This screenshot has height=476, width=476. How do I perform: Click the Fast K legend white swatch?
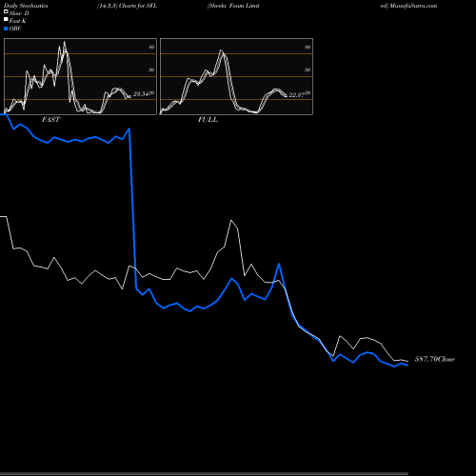tap(6, 20)
